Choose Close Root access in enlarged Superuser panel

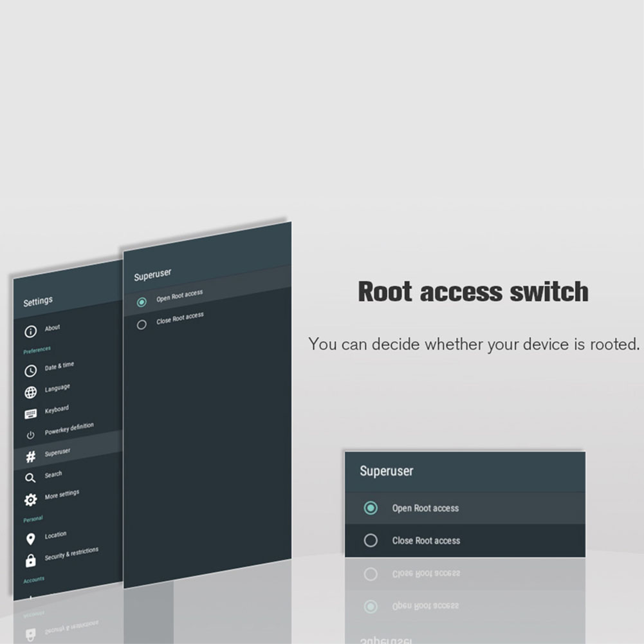[x=371, y=541]
